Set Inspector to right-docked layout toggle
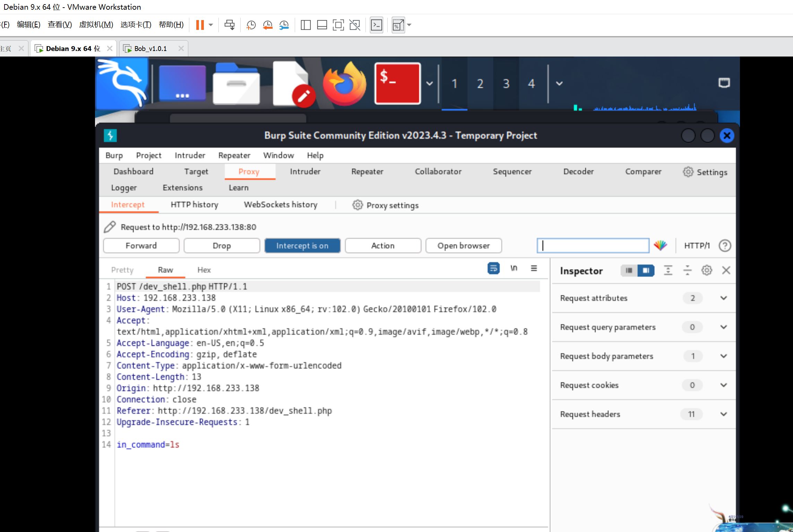 tap(646, 270)
